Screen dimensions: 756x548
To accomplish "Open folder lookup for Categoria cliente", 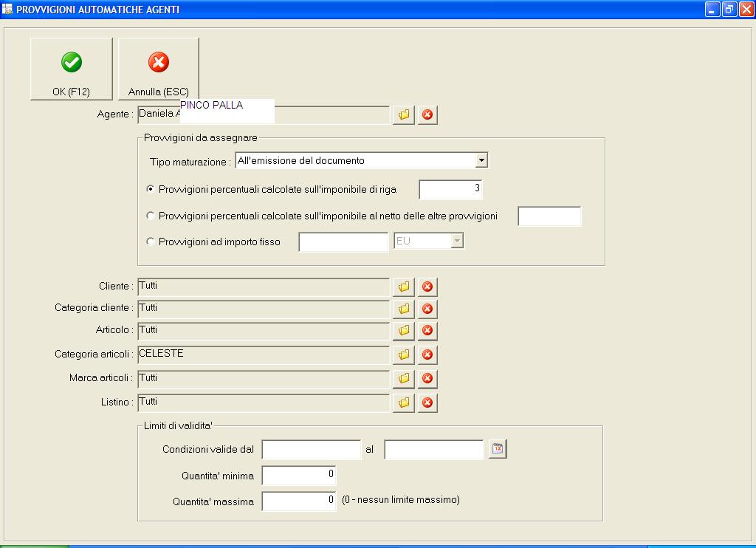I will click(x=404, y=309).
